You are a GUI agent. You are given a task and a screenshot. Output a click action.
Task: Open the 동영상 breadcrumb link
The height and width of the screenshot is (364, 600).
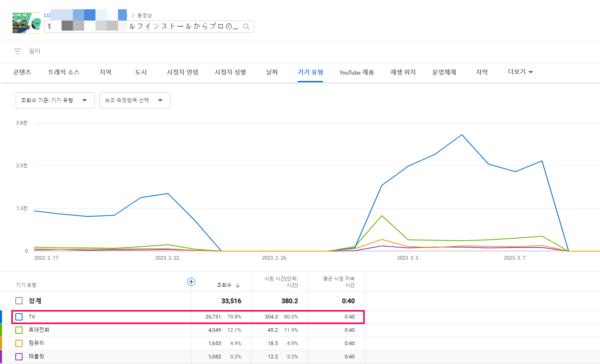coord(145,15)
